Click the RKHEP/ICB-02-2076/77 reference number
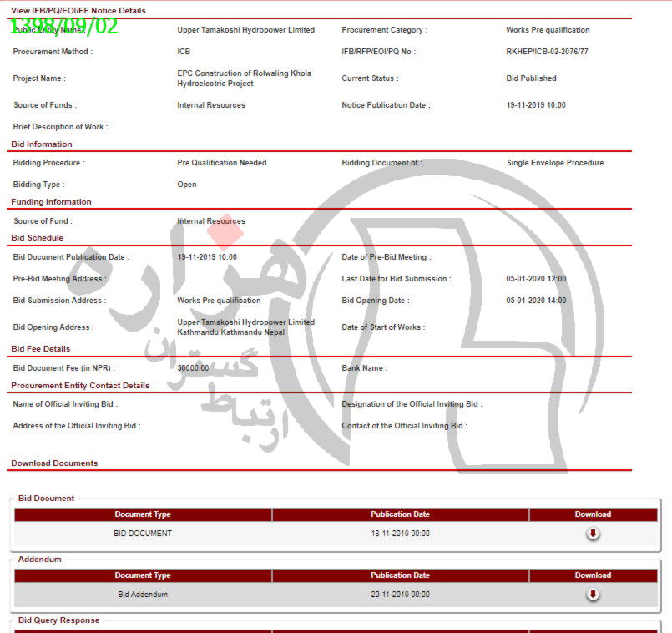672x633 pixels. pyautogui.click(x=547, y=52)
